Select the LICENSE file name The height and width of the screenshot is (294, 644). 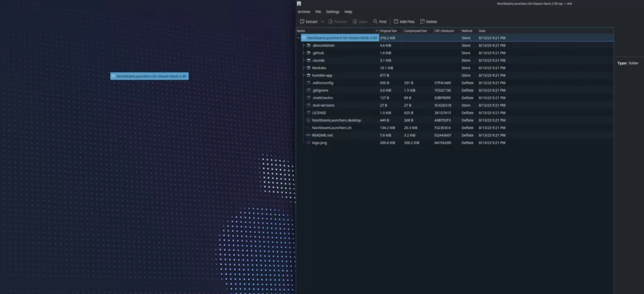pos(319,113)
